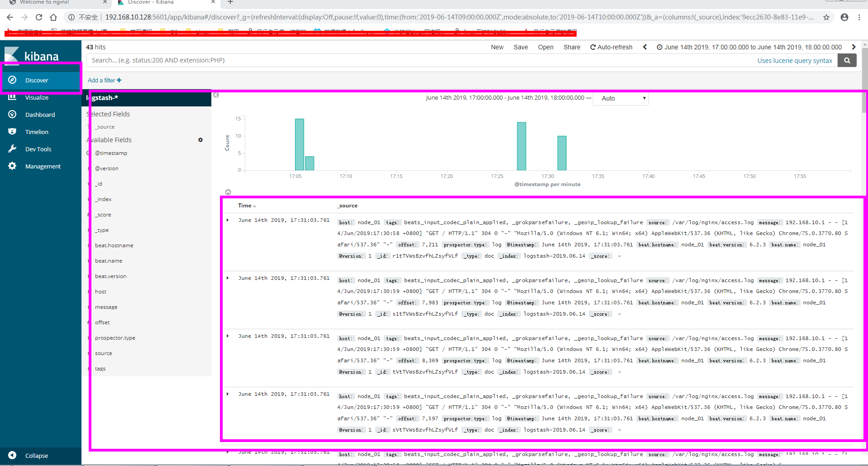Viewport: 868px width, 466px height.
Task: Switch to Discover - Kibana browser tab
Action: pos(165,2)
